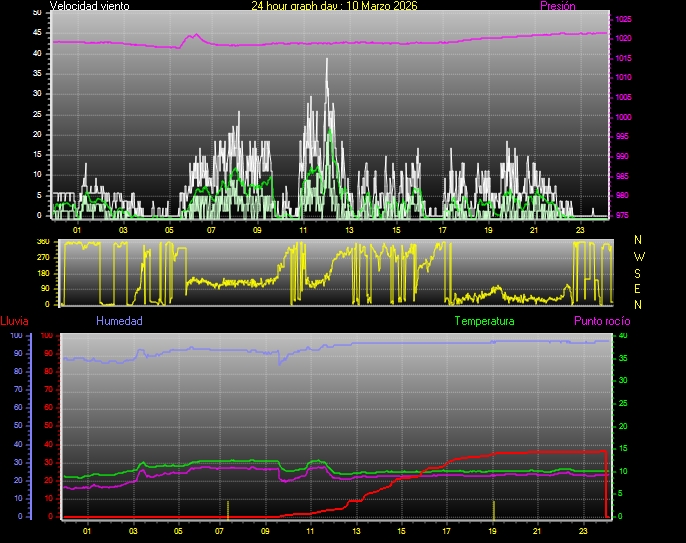Click the pressure line bump near hour 06
This screenshot has width=686, height=543.
pyautogui.click(x=194, y=36)
